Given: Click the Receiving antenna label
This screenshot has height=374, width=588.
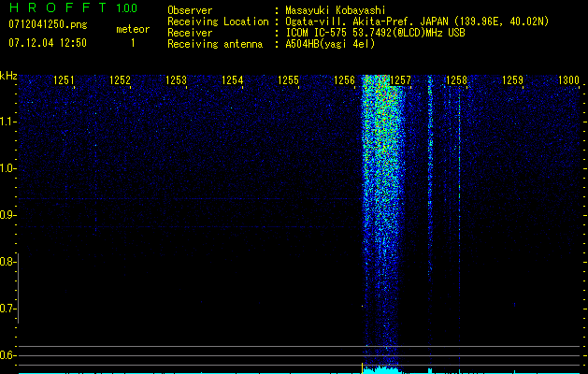Looking at the screenshot, I should tap(215, 44).
